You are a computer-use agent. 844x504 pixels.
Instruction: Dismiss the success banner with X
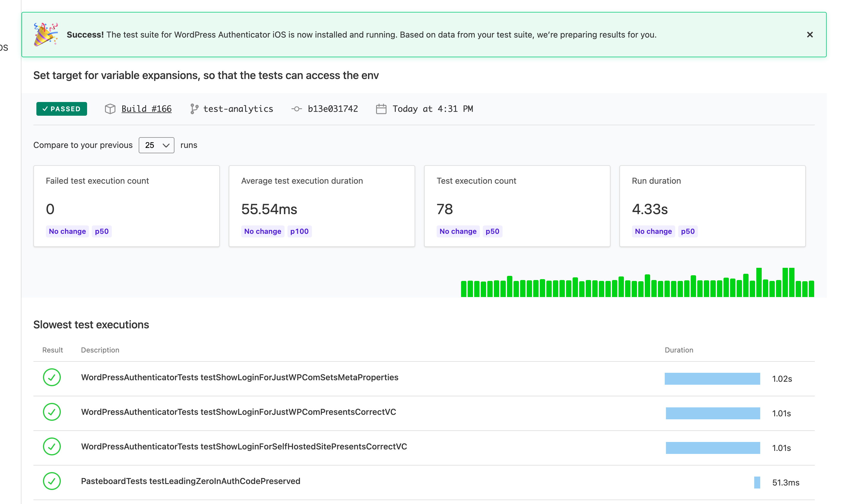click(809, 35)
